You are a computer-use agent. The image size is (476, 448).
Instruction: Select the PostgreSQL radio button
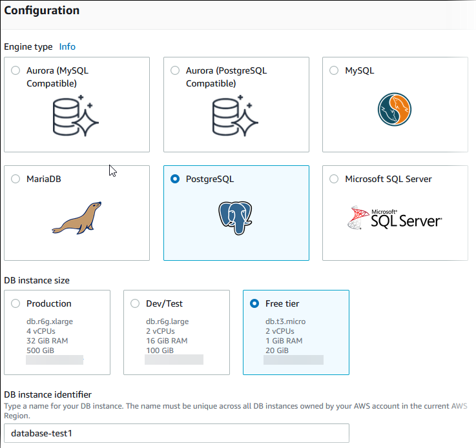[x=175, y=179]
